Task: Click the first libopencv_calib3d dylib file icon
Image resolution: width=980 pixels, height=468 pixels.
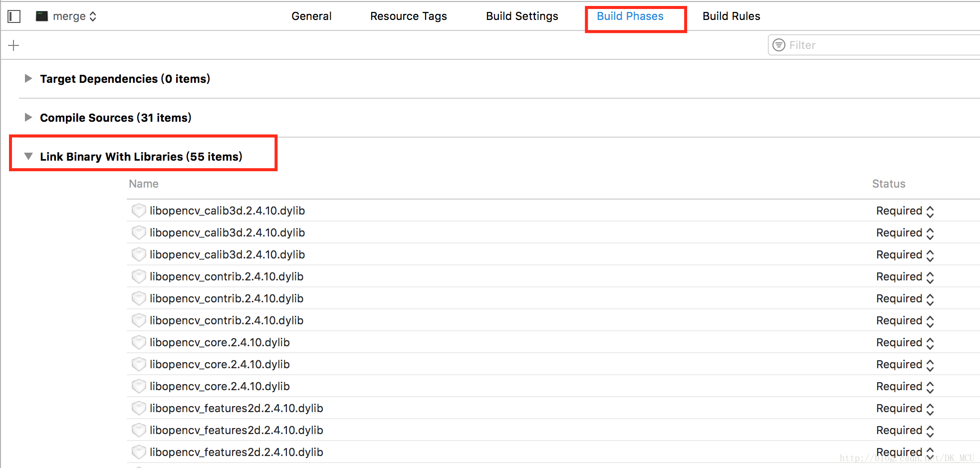Action: (x=139, y=211)
